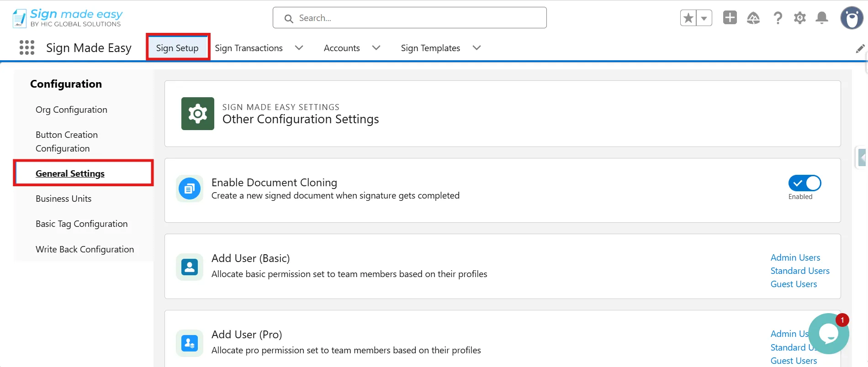
Task: Click Standard Users under Add User (Basic)
Action: pyautogui.click(x=800, y=271)
